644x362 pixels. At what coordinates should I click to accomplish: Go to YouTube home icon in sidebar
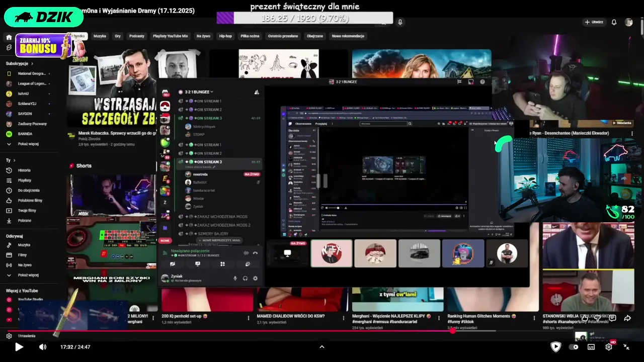tap(9, 37)
